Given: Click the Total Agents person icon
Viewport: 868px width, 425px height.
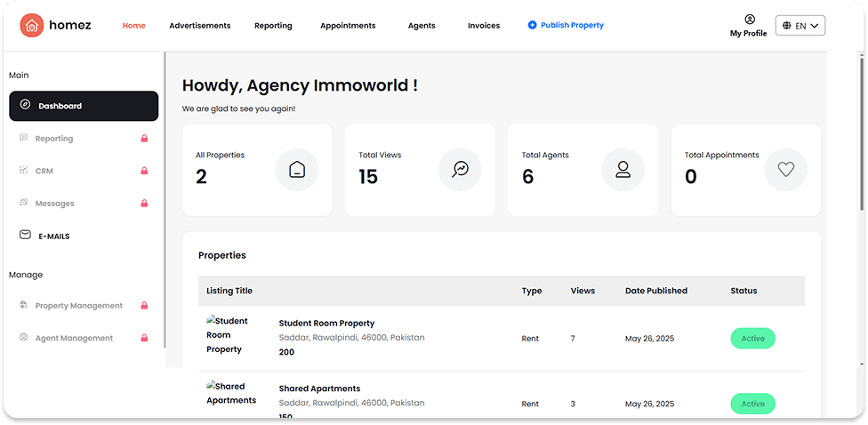Looking at the screenshot, I should pyautogui.click(x=623, y=169).
